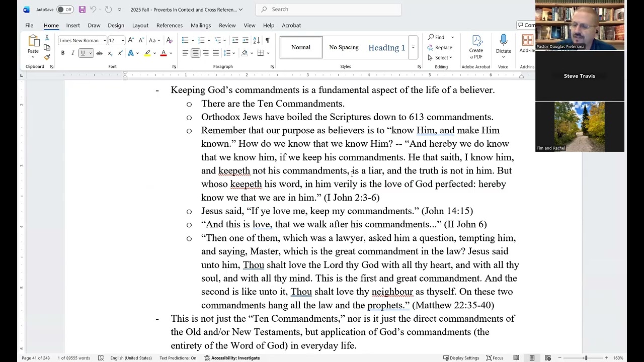This screenshot has height=362, width=644.
Task: Click the Clear All Formatting icon
Action: pyautogui.click(x=170, y=40)
